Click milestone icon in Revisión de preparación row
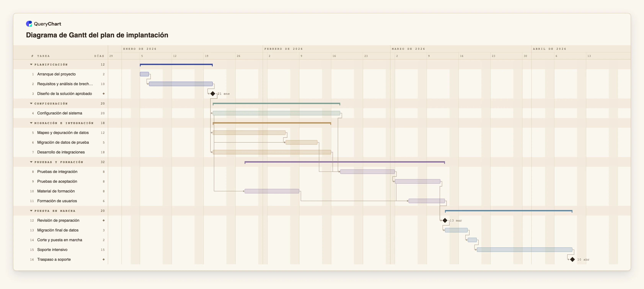 click(x=104, y=221)
